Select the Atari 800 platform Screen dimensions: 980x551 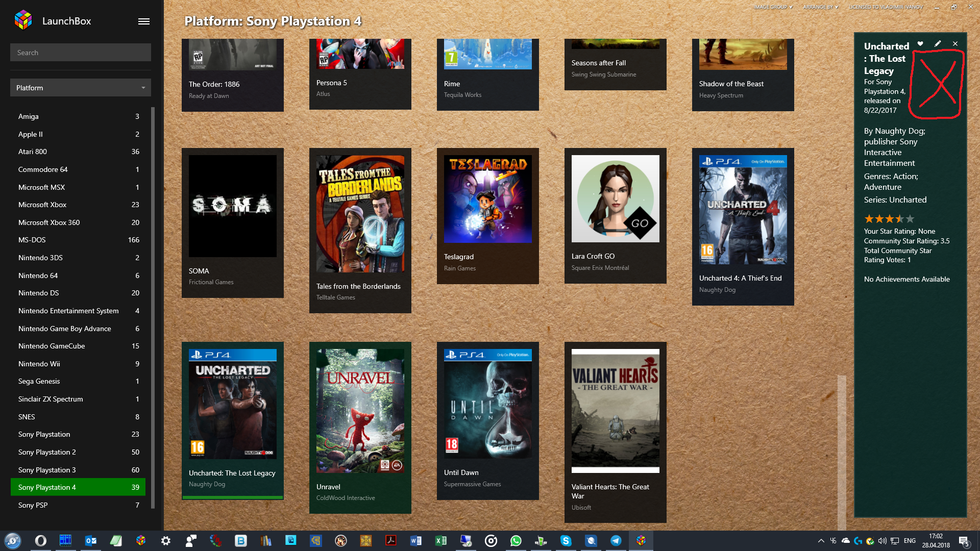point(78,152)
